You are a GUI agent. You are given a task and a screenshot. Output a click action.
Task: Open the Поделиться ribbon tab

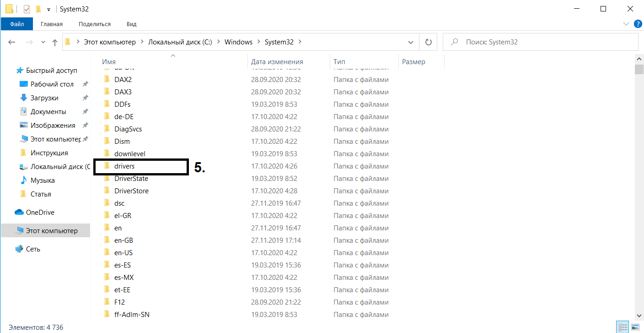click(x=95, y=24)
